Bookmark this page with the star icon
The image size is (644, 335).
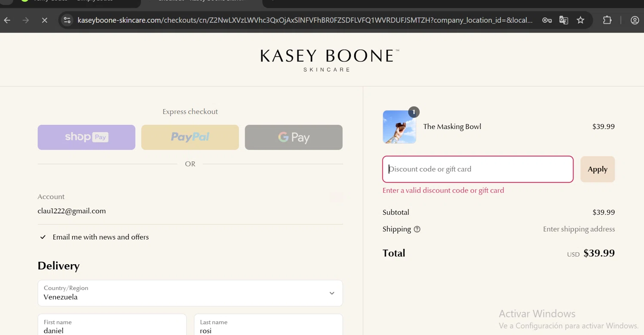pos(580,20)
